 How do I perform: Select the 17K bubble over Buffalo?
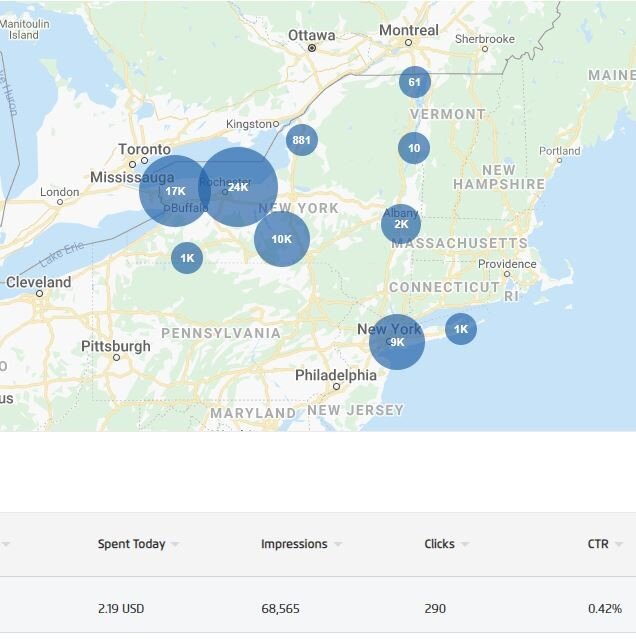coord(175,191)
